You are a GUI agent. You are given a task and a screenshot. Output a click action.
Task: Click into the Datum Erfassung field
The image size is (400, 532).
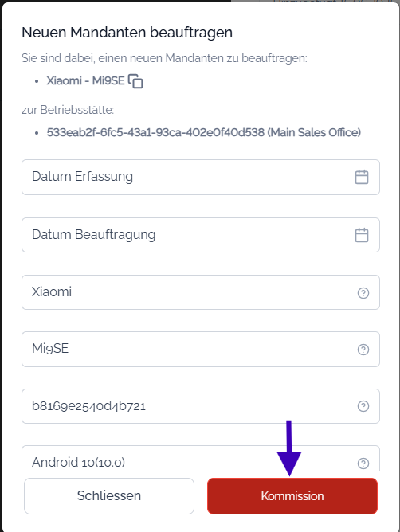[201, 177]
